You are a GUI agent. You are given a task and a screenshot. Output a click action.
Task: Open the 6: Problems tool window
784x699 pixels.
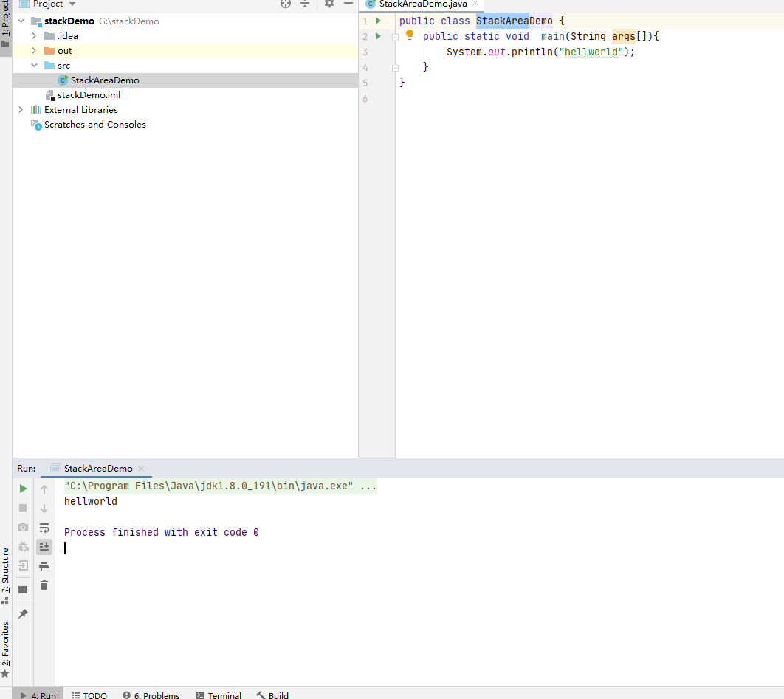(x=151, y=695)
